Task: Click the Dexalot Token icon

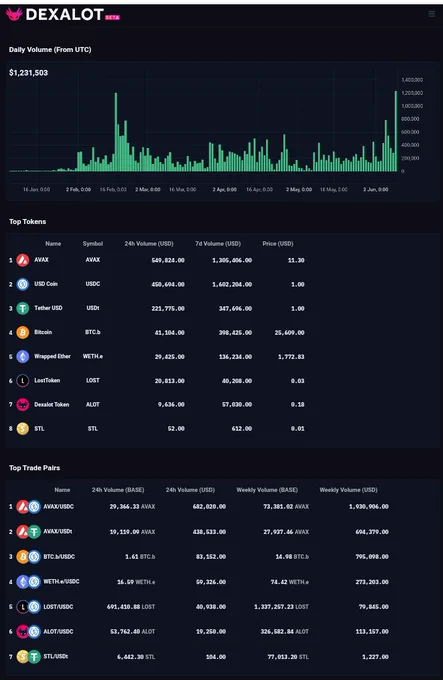Action: (x=23, y=405)
